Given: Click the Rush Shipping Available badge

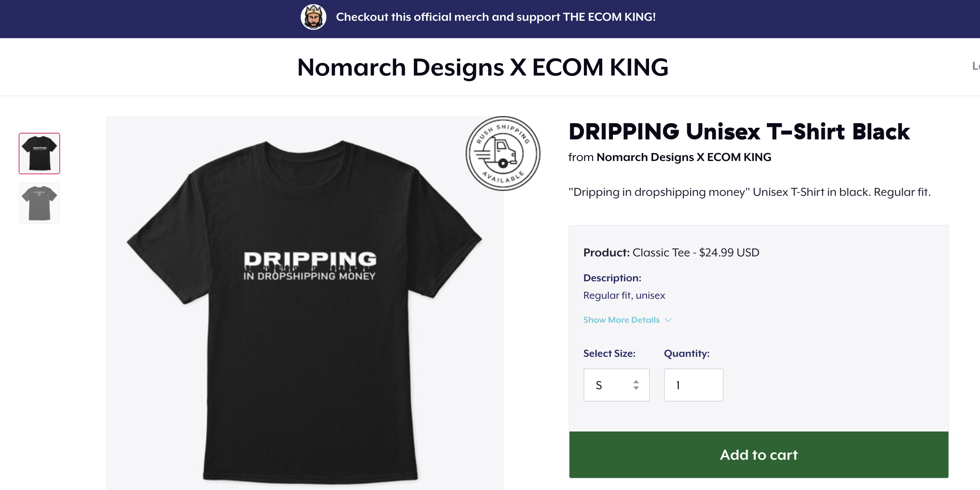Looking at the screenshot, I should [503, 154].
